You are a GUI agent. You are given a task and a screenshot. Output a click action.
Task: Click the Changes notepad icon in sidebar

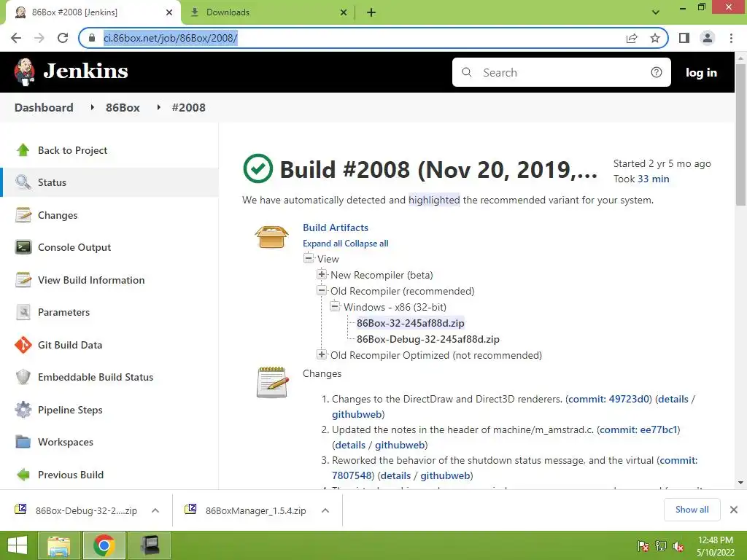pyautogui.click(x=23, y=215)
